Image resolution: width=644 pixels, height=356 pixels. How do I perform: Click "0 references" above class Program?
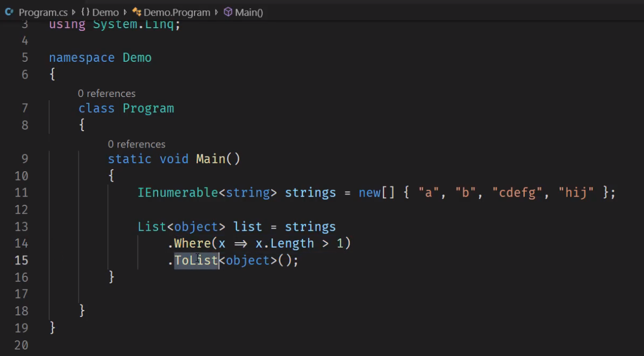coord(107,94)
